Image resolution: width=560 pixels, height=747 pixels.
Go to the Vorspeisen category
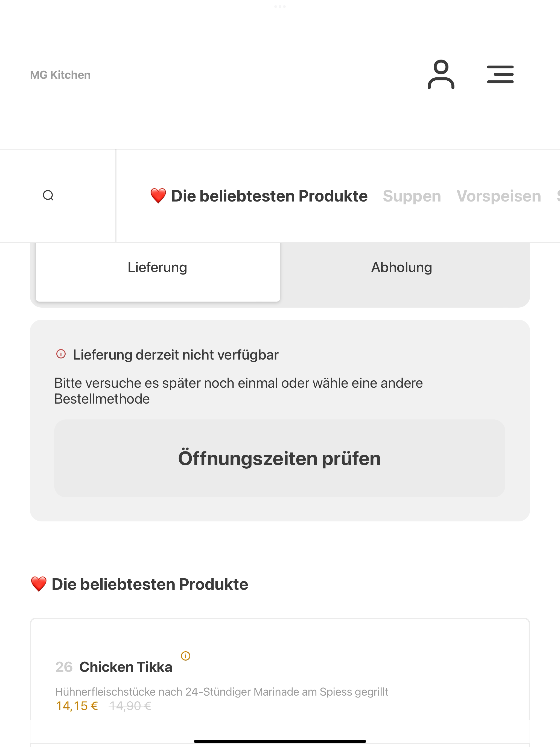coord(498,196)
